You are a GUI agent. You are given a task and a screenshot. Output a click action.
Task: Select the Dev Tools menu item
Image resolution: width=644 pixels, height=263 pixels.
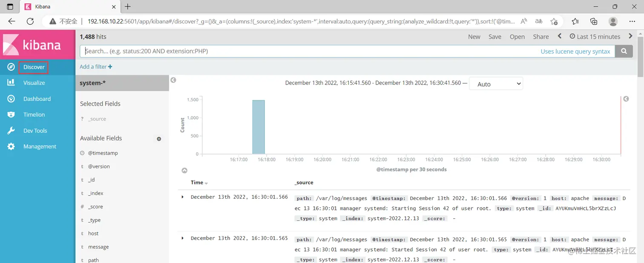click(35, 131)
